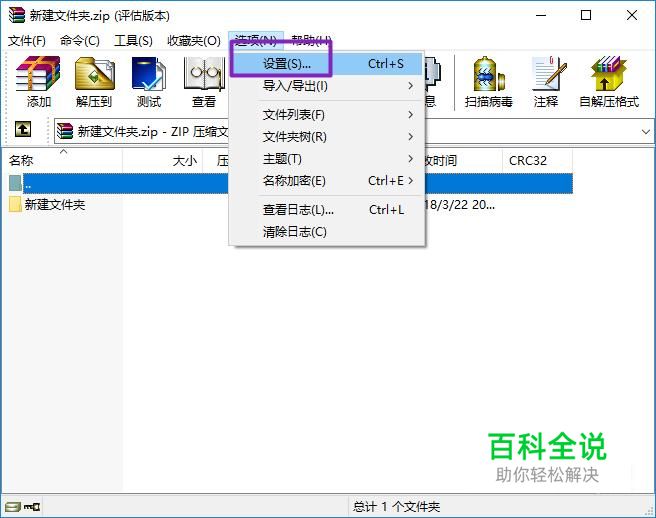Open the Commands (命令) menu

coord(79,41)
